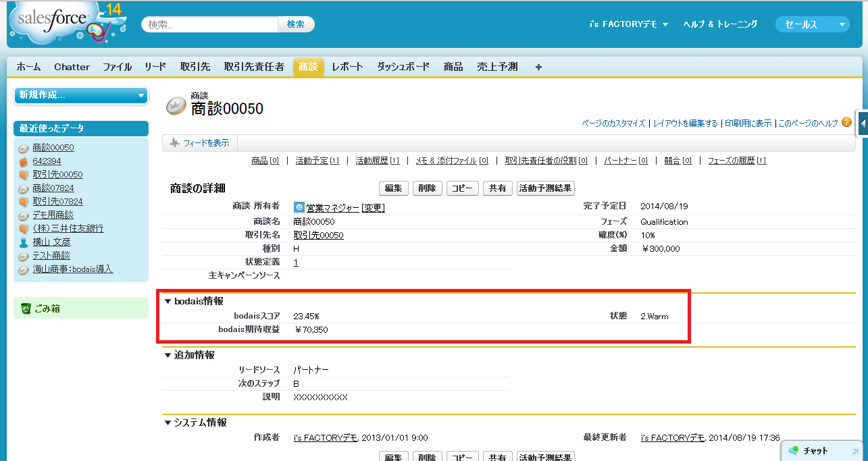The height and width of the screenshot is (461, 868).
Task: Expand the right side panel arrow
Action: pyautogui.click(x=863, y=124)
